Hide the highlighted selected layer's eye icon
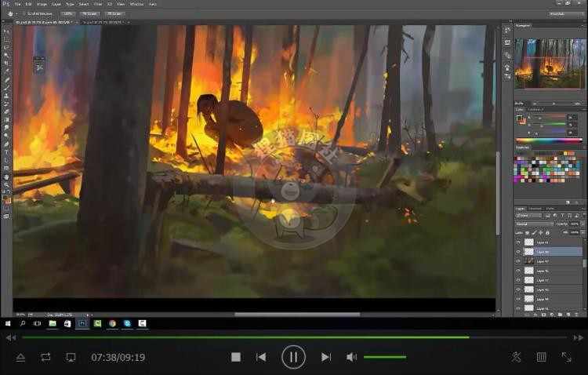Viewport: 588px width, 375px height. (518, 252)
